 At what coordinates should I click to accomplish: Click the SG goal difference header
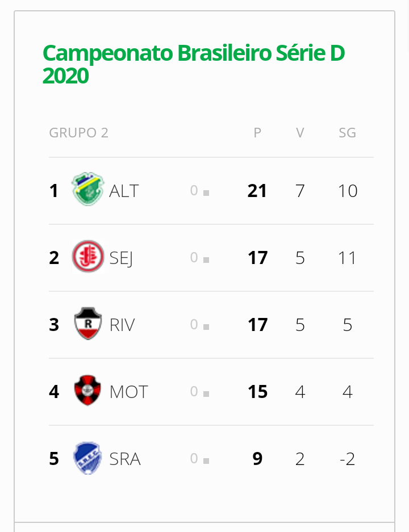coord(347,133)
